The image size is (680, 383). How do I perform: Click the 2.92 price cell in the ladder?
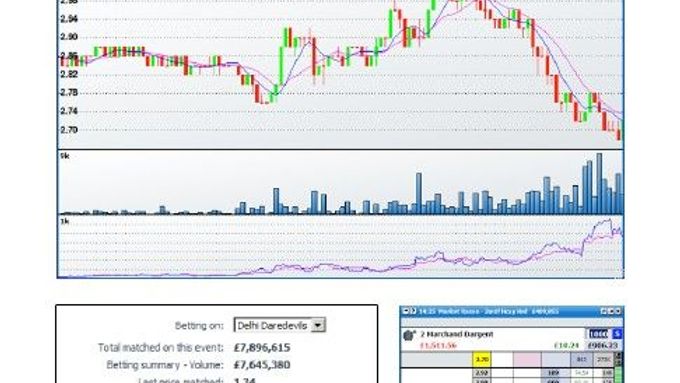coord(482,373)
